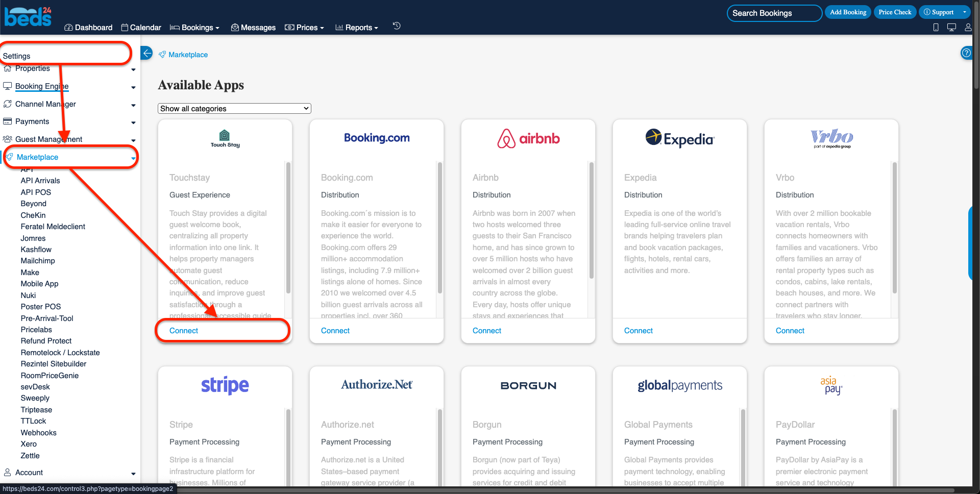Click the Vrbo logo
The height and width of the screenshot is (494, 980).
831,138
